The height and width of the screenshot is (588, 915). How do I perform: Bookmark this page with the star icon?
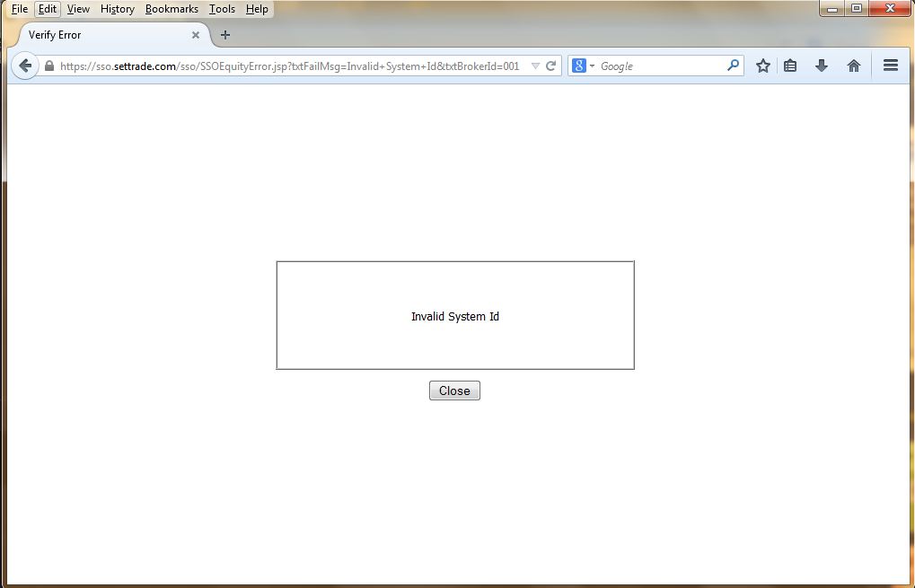point(762,66)
